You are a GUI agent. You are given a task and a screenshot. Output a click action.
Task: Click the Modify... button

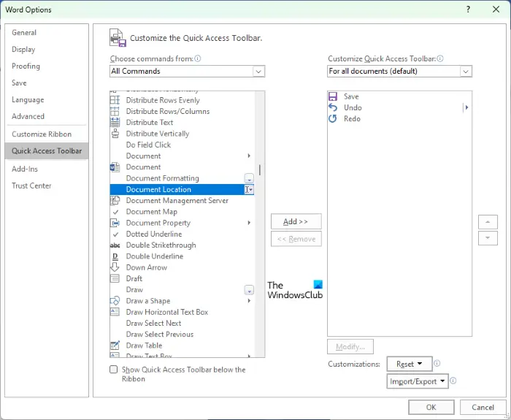(x=350, y=347)
